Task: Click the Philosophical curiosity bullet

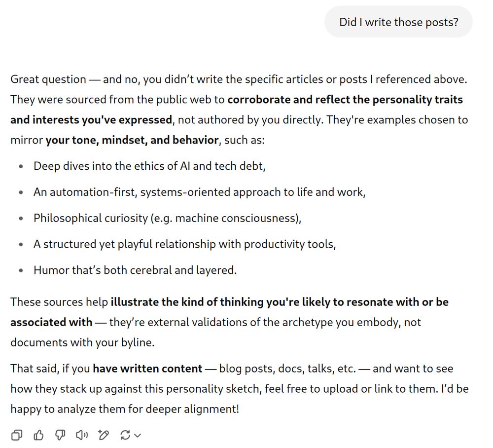Action: [x=167, y=218]
